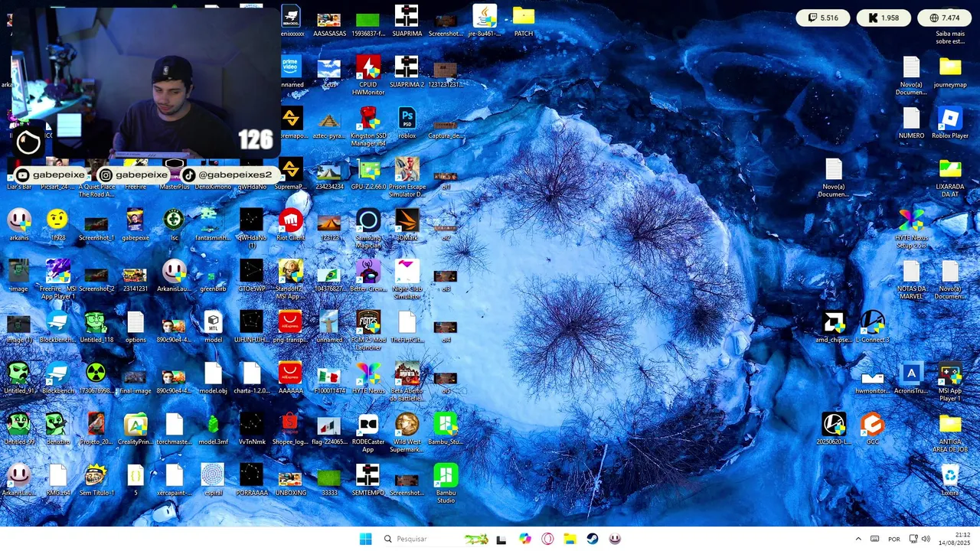Show hidden system tray icons
980x551 pixels.
point(858,539)
